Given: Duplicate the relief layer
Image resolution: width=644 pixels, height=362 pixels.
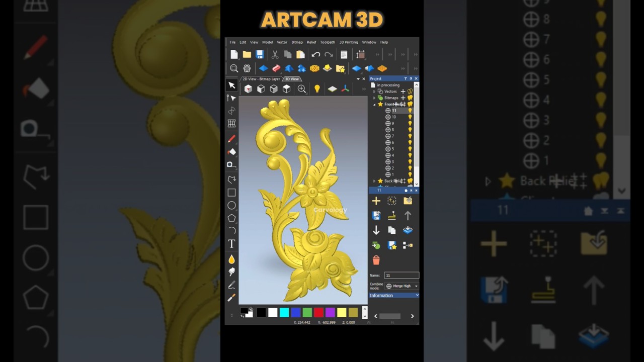Looking at the screenshot, I should pos(391,230).
